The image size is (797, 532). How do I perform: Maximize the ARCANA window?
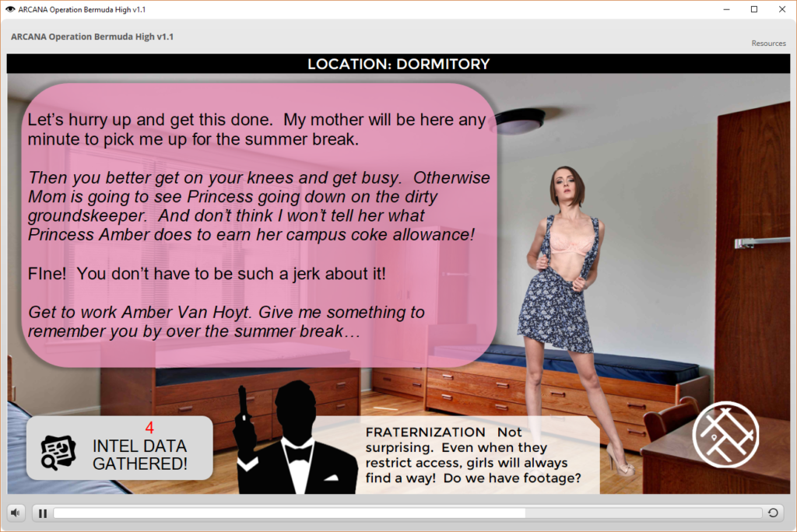click(x=754, y=9)
